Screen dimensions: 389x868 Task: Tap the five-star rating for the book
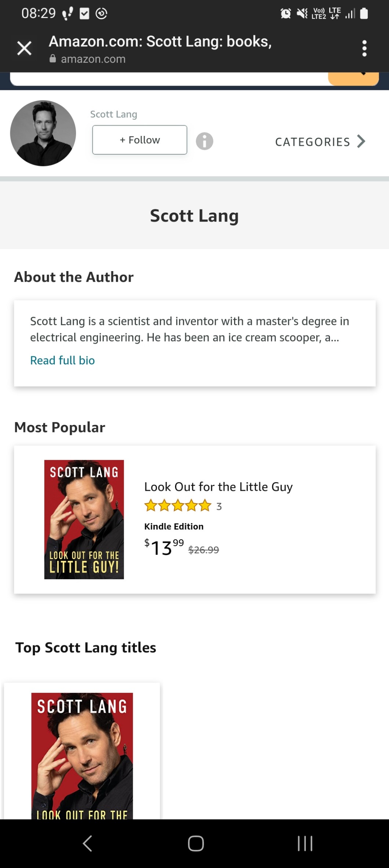[178, 506]
